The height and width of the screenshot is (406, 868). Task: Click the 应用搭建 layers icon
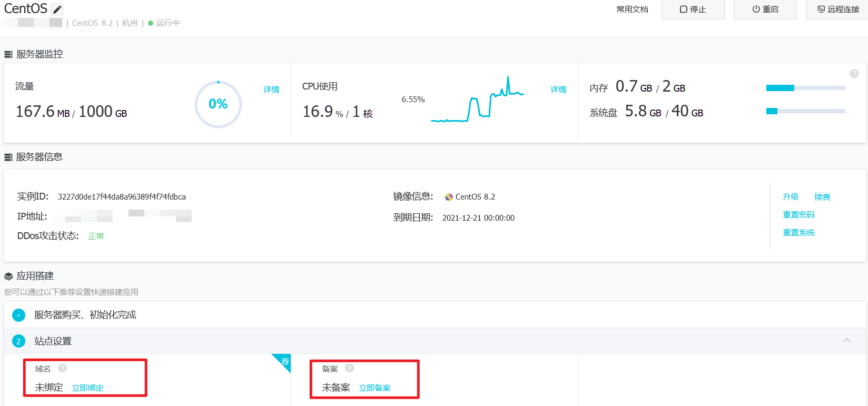[8, 276]
